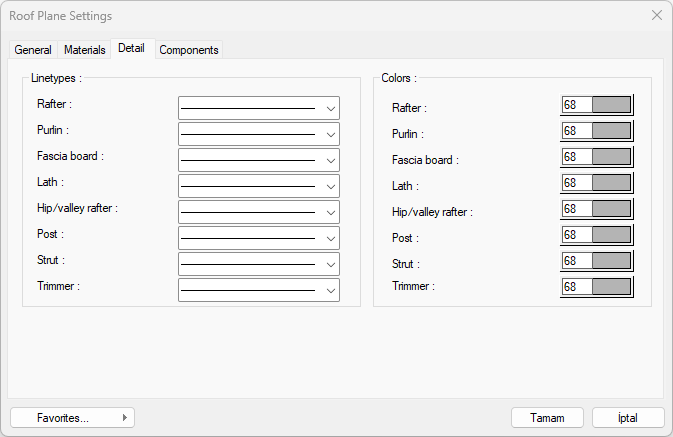Screen dimensions: 673x437
Task: Open the Materials tab
Action: [x=85, y=50]
